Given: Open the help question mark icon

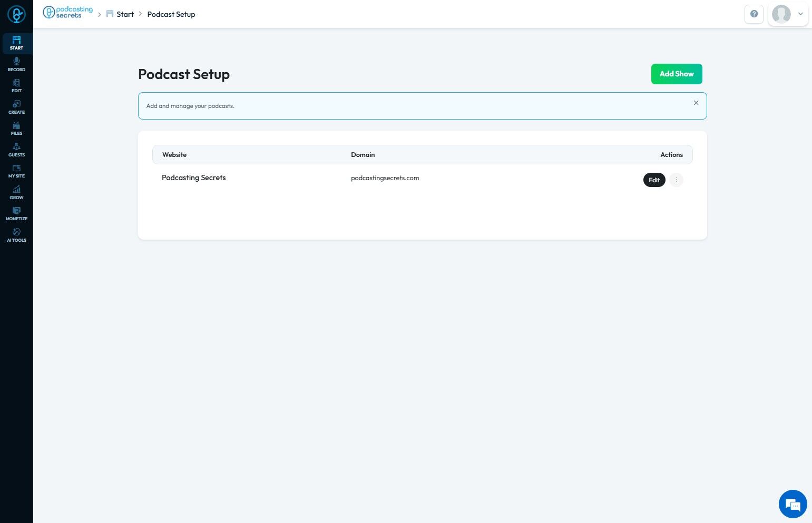Looking at the screenshot, I should (754, 14).
